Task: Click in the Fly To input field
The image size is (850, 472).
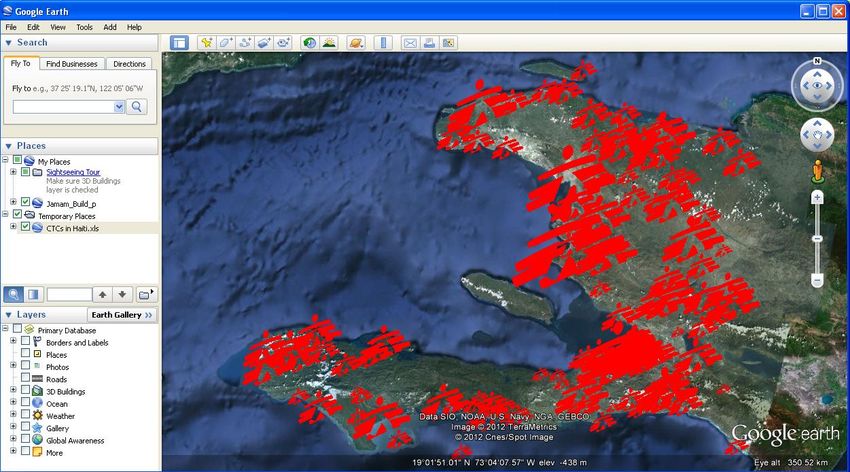Action: (64, 107)
